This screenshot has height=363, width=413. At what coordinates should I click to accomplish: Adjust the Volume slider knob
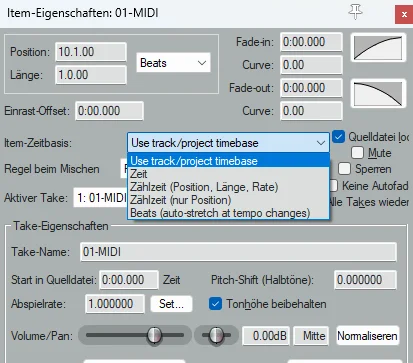(154, 335)
